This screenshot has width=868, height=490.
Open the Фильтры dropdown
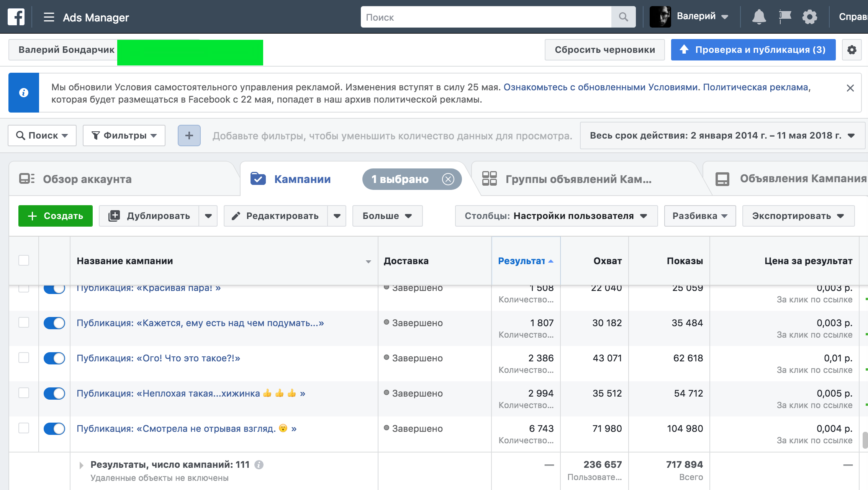pyautogui.click(x=124, y=136)
